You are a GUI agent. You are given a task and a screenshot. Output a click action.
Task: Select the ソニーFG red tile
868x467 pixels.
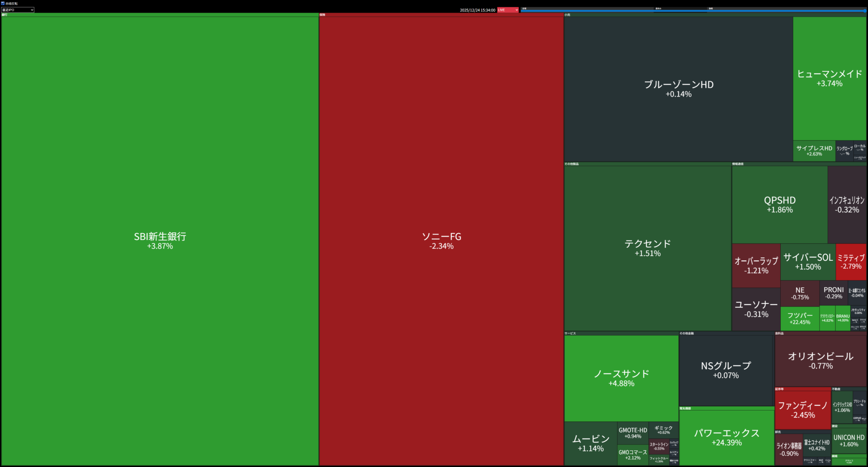point(441,241)
